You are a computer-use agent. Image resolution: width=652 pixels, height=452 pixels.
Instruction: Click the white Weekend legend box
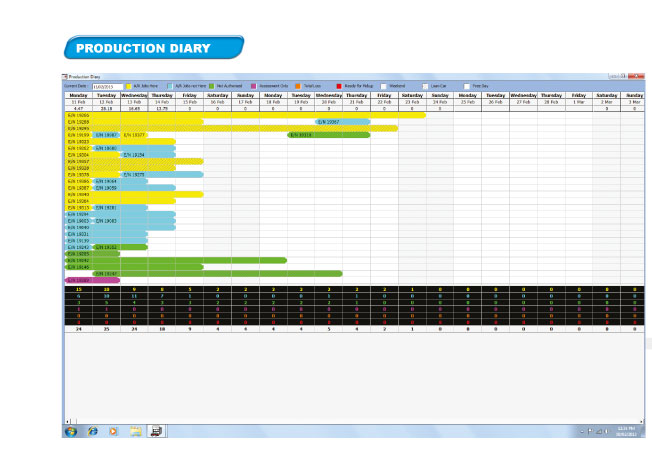(382, 86)
